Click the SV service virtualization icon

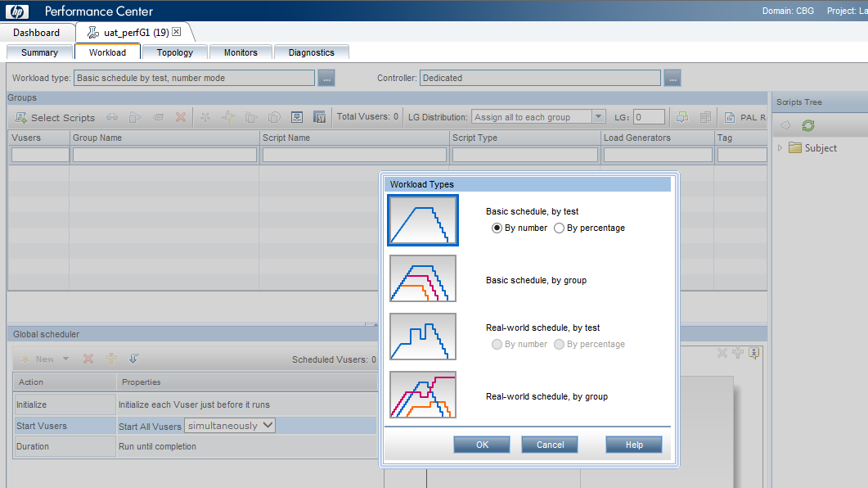[319, 117]
